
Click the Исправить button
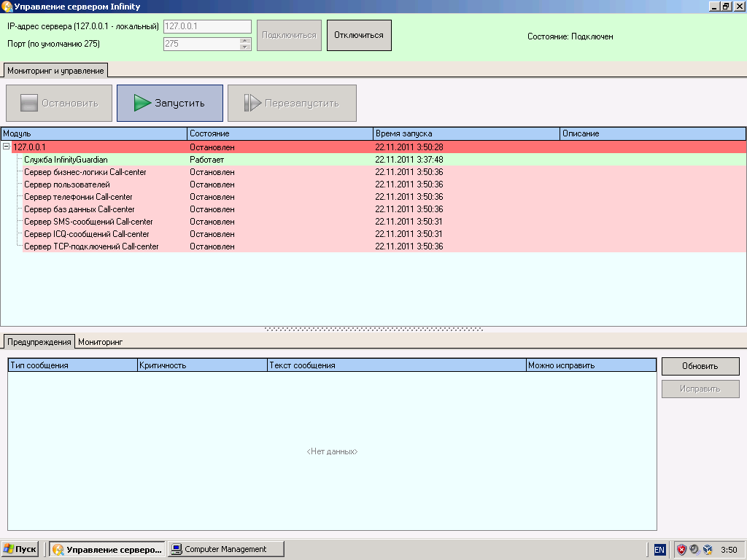coord(700,389)
